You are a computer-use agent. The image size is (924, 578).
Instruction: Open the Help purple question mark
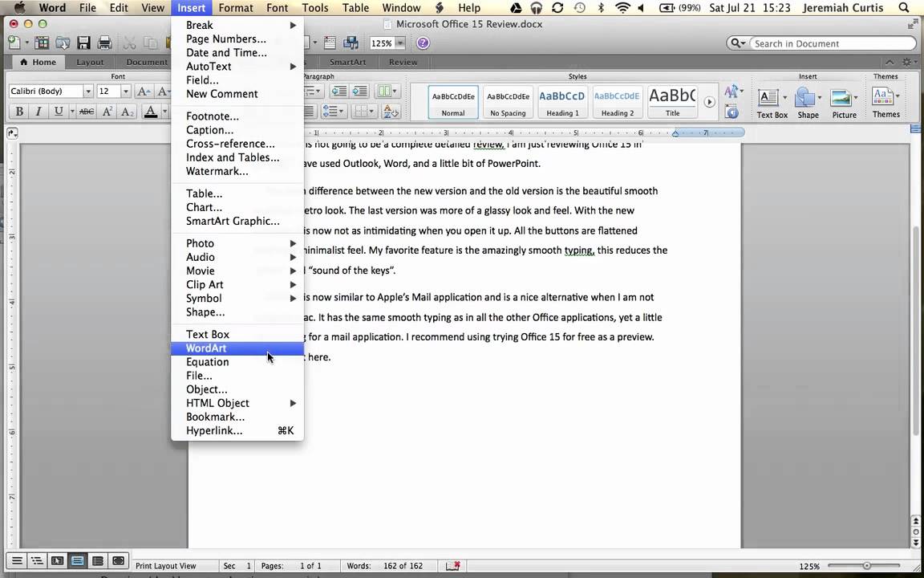pyautogui.click(x=423, y=43)
